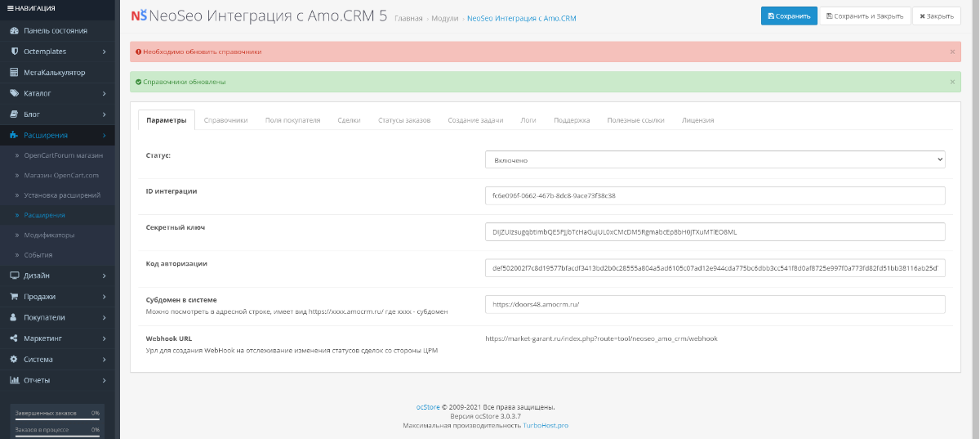Viewport: 980px width, 439px height.
Task: Click the Сохранить и Закрыть button
Action: click(864, 16)
